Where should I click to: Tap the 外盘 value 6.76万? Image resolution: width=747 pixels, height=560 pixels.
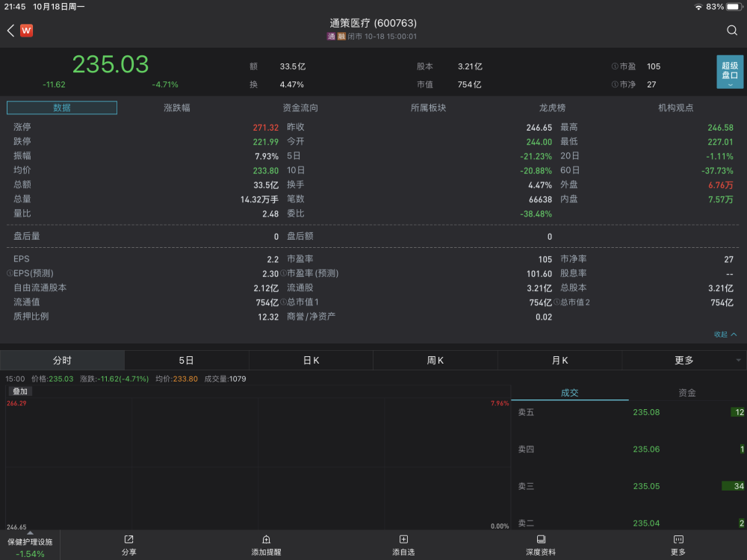[x=721, y=185]
